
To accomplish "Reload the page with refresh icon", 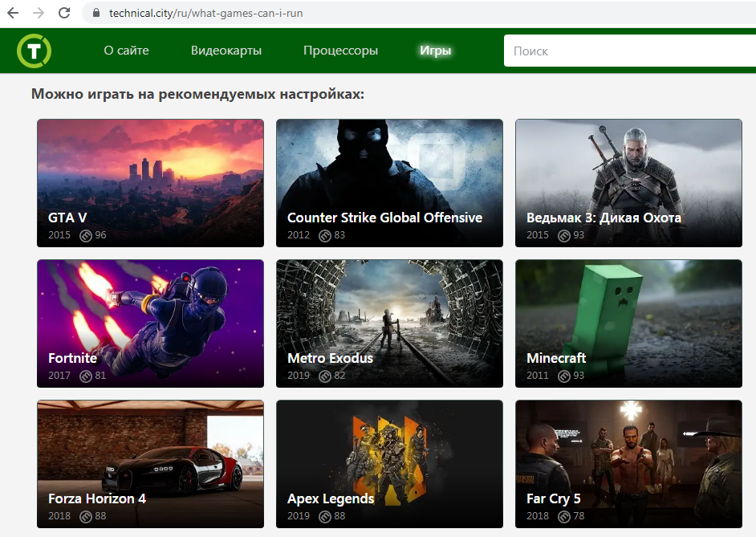I will coord(64,13).
